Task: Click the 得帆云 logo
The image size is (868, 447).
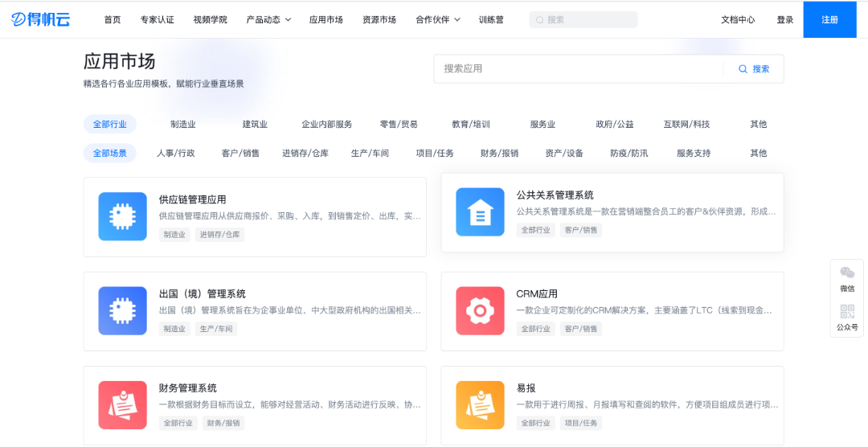Action: click(x=40, y=19)
